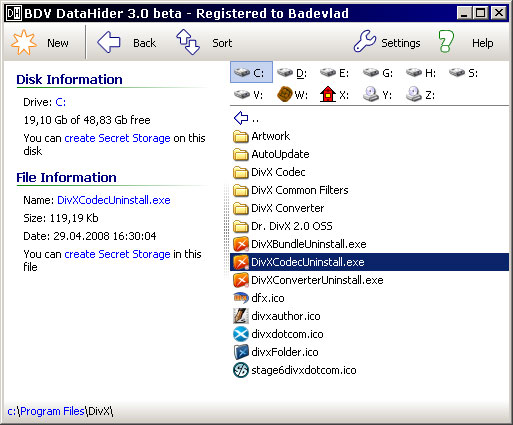Select the divxauthor.ico file icon
Screen dimensions: 513x425
(x=241, y=316)
